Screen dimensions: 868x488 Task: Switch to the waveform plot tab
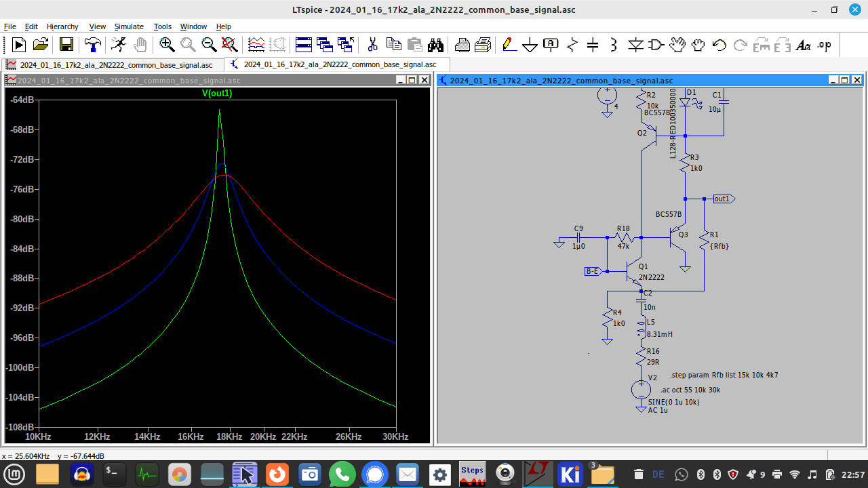pos(113,65)
